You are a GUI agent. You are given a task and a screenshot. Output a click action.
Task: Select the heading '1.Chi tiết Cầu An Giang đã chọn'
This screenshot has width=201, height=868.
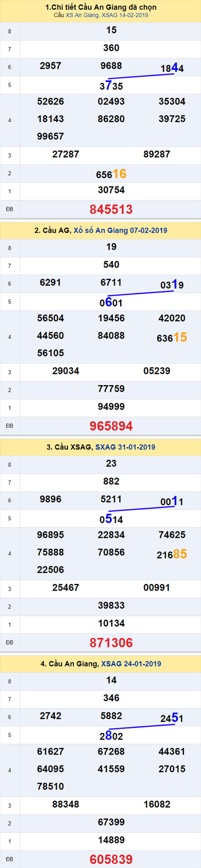click(100, 7)
